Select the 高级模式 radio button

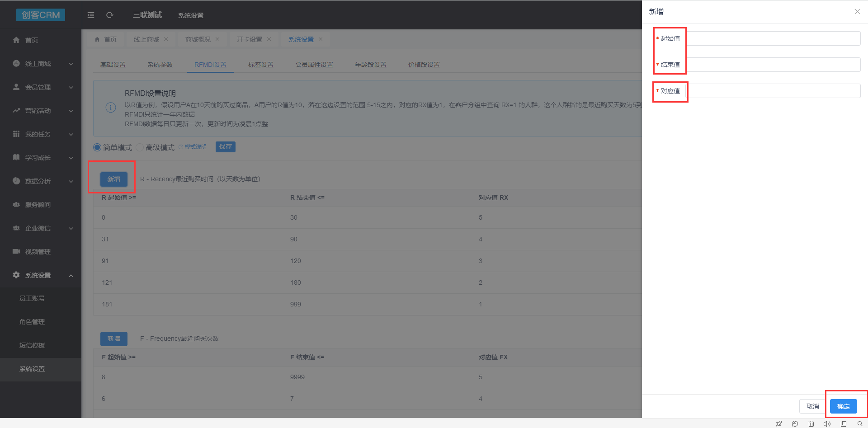point(140,147)
